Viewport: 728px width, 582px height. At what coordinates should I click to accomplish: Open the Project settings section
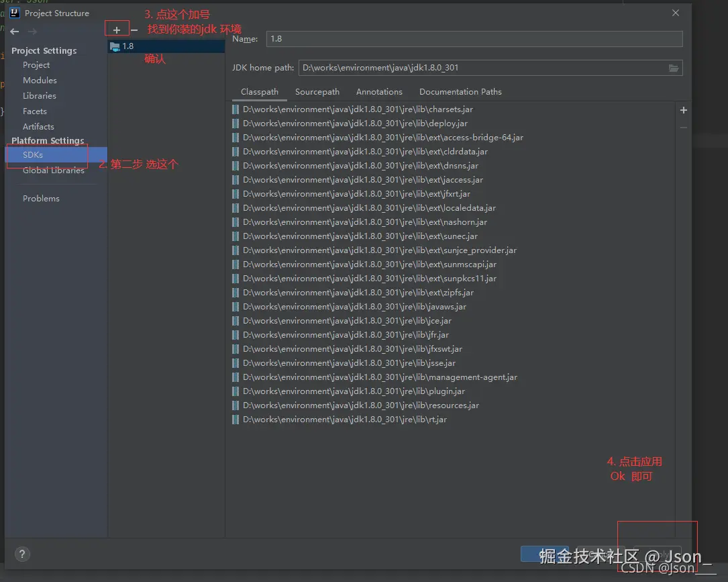(36, 65)
